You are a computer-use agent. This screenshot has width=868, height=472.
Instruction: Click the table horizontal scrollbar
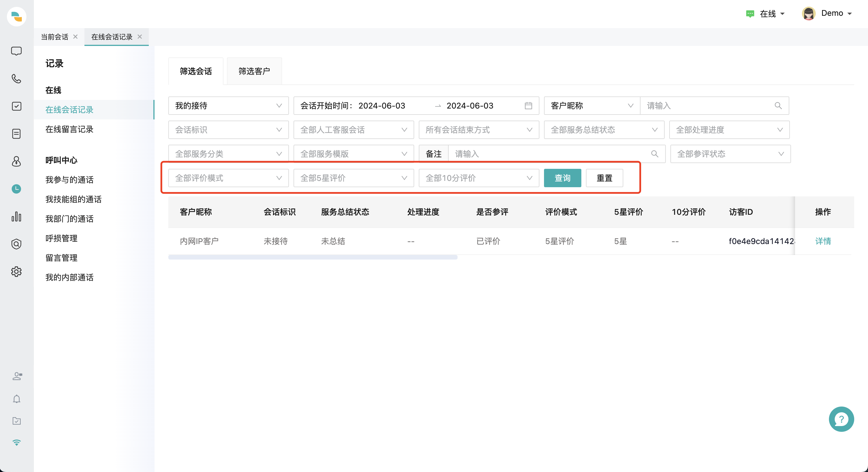(x=313, y=257)
